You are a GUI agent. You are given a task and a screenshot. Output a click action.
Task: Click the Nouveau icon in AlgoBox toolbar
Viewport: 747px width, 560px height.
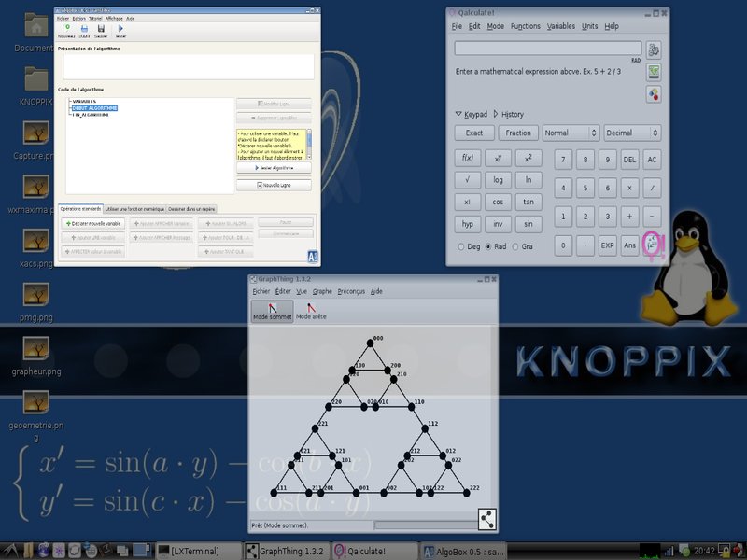pyautogui.click(x=67, y=30)
